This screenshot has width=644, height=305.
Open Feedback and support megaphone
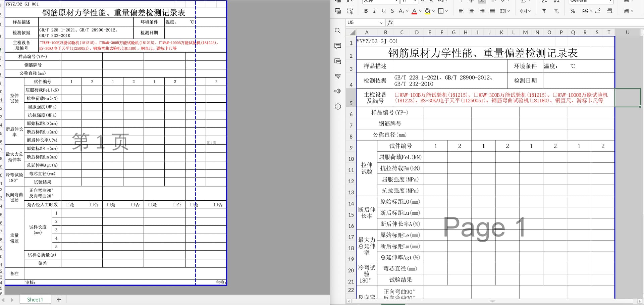click(x=338, y=91)
